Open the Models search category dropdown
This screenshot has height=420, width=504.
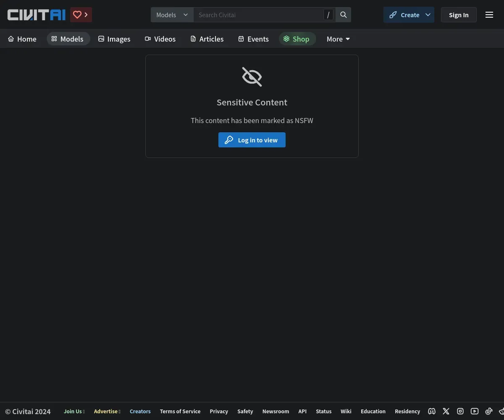172,15
